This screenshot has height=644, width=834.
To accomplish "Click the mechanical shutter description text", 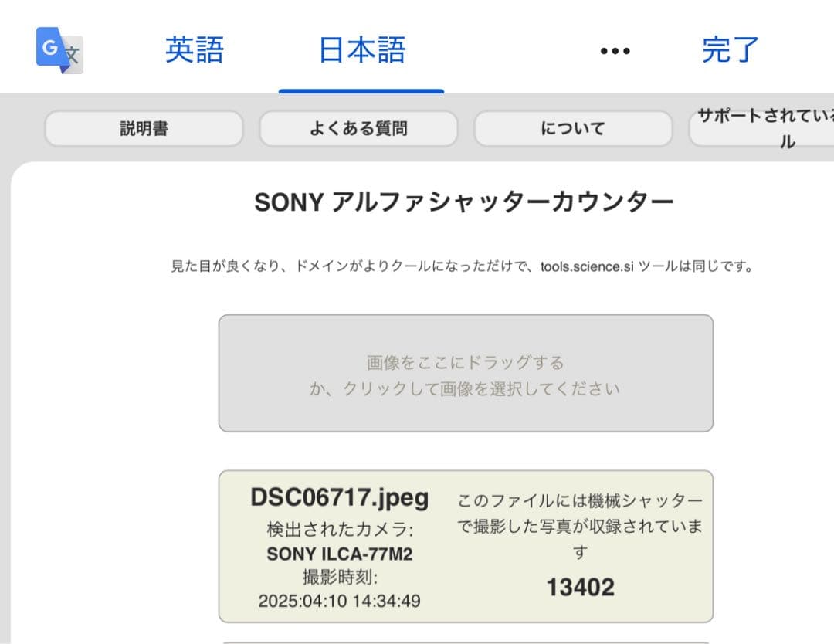I will pos(580,527).
